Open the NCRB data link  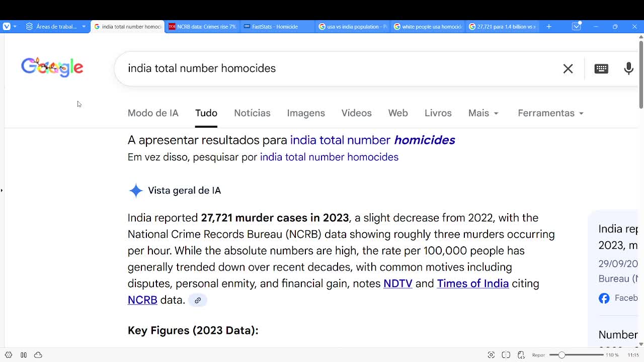(142, 300)
